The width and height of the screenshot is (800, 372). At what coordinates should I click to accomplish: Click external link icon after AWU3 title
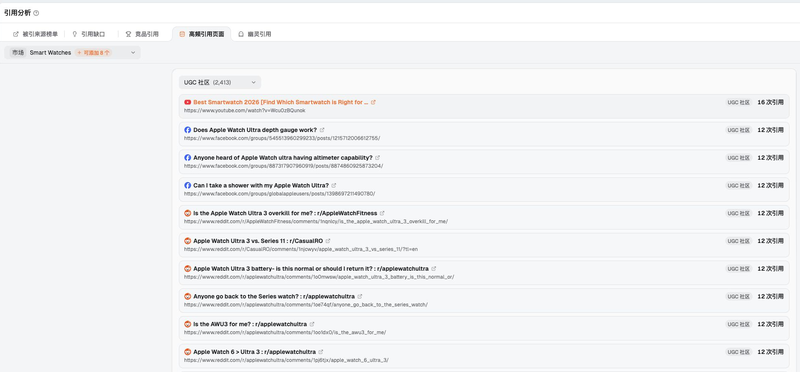coord(312,324)
